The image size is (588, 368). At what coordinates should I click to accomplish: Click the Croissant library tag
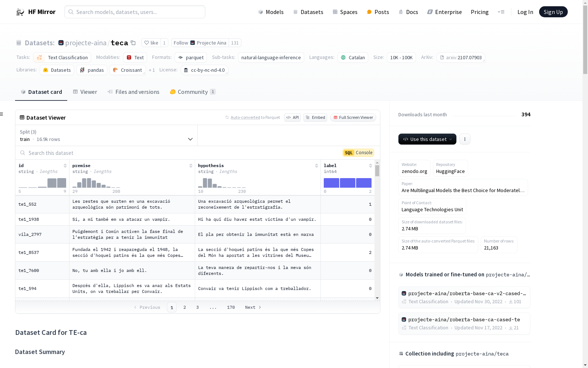click(128, 70)
